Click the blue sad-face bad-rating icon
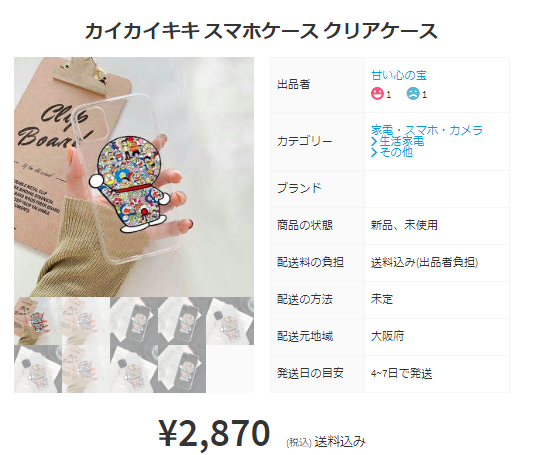 [413, 93]
